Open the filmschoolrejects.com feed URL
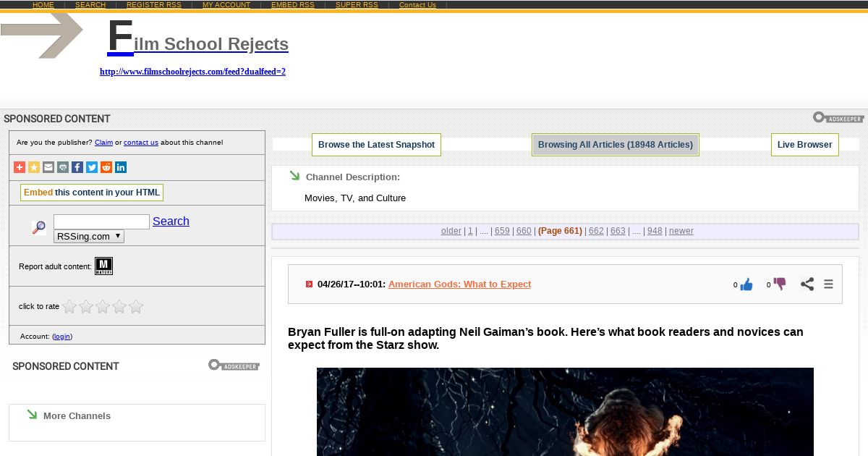This screenshot has height=456, width=868. pos(192,72)
